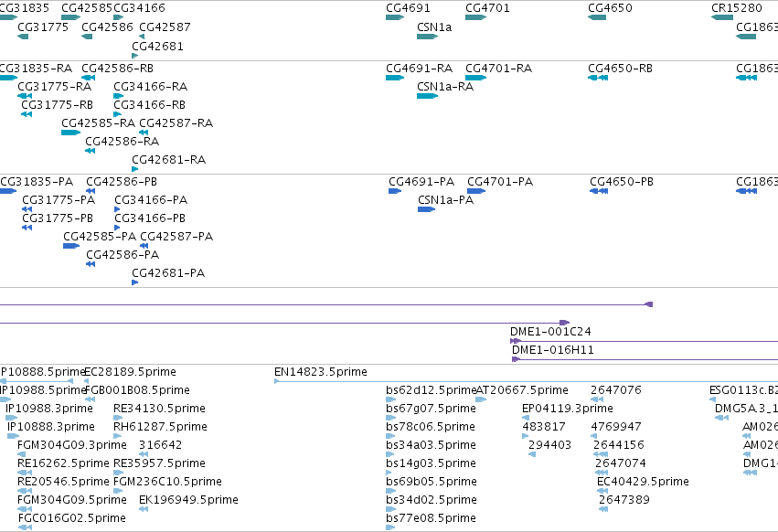The height and width of the screenshot is (532, 778).
Task: Select transcript CG31775-RA
Action: point(55,86)
